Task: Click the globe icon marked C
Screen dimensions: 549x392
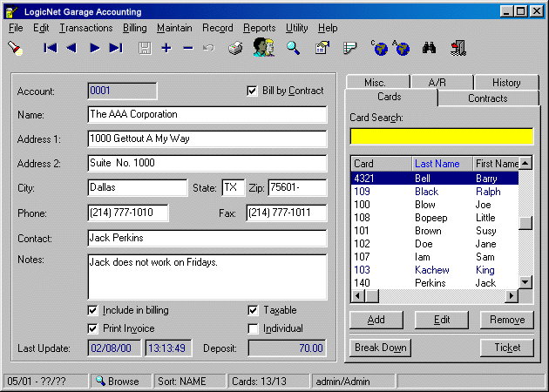Action: point(380,48)
